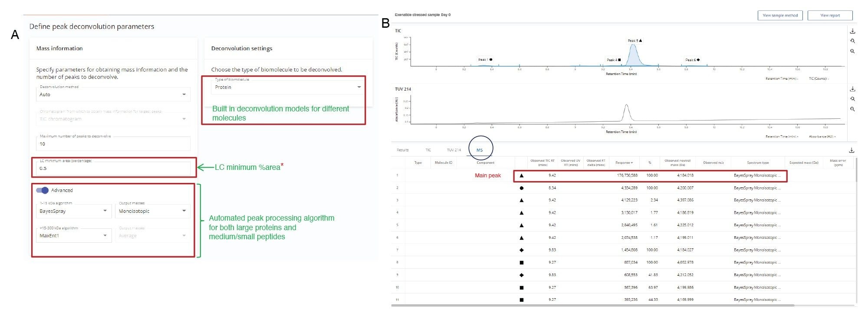This screenshot has height=319, width=868.
Task: Click the triangle marker in the 4,199.011 row
Action: point(521,238)
